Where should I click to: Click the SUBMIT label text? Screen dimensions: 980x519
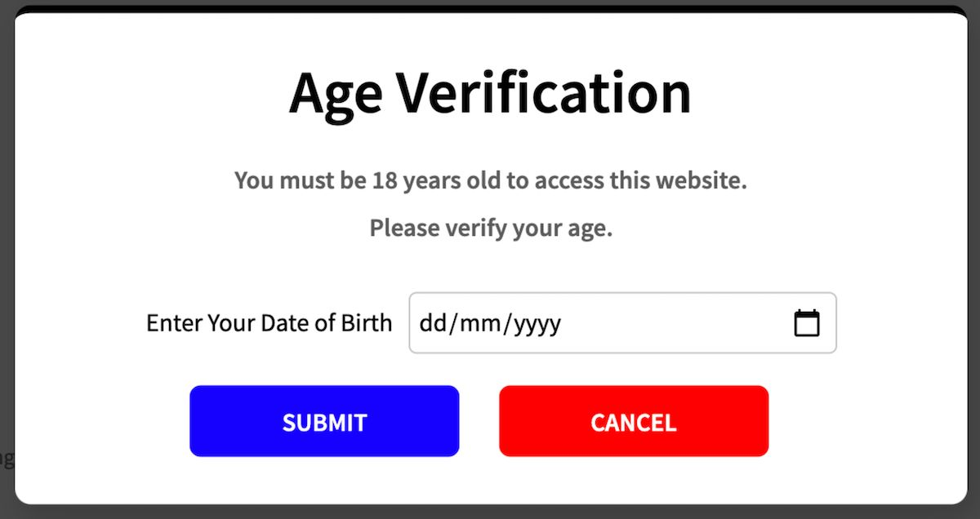[324, 422]
